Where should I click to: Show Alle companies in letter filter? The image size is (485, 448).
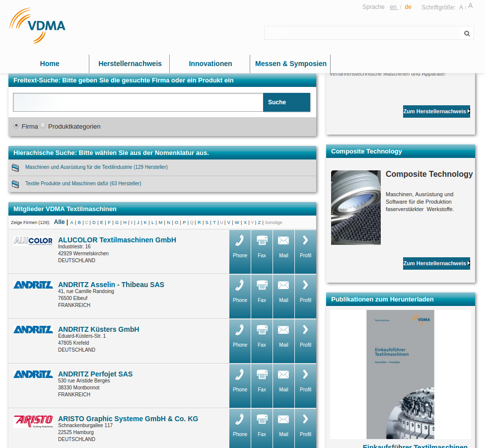pos(60,222)
